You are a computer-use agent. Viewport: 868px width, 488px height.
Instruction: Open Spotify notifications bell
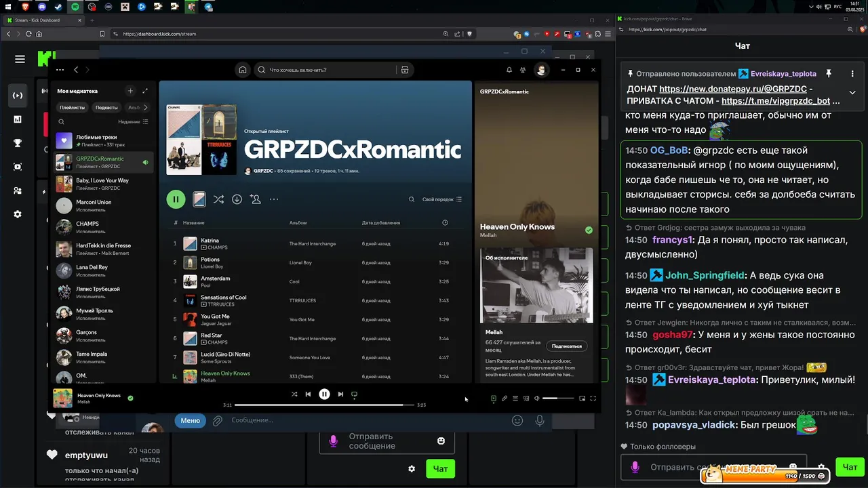[x=509, y=70]
